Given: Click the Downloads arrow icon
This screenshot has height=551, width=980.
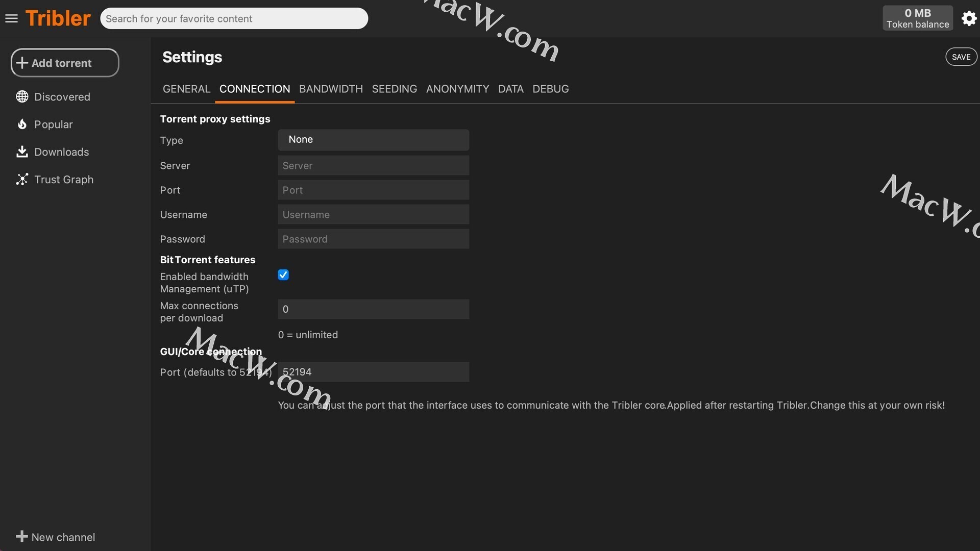Looking at the screenshot, I should 22,152.
